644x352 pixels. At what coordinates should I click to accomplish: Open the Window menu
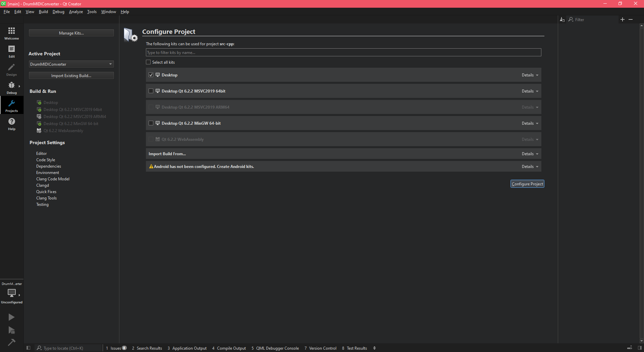point(109,12)
